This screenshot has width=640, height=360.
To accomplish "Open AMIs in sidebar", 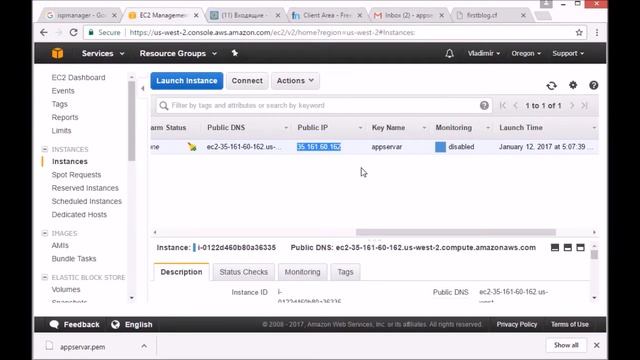I will coord(60,245).
